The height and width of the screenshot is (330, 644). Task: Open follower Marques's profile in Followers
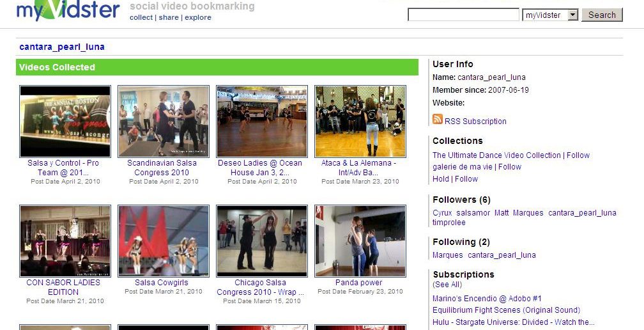coord(528,213)
